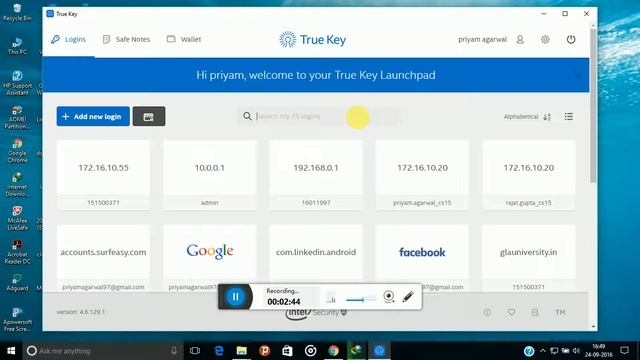Viewport: 640px width, 360px height.
Task: Click the info icon in True Key footer
Action: pos(487,312)
